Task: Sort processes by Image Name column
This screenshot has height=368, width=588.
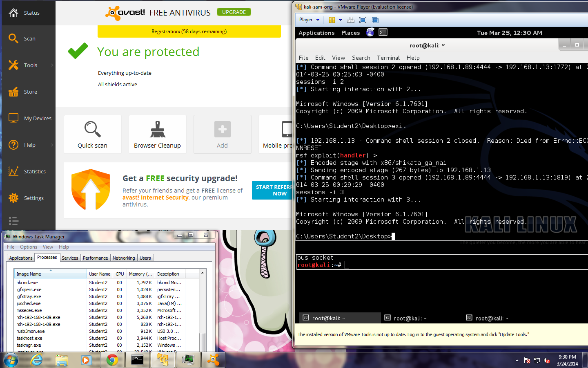Action: (x=50, y=274)
